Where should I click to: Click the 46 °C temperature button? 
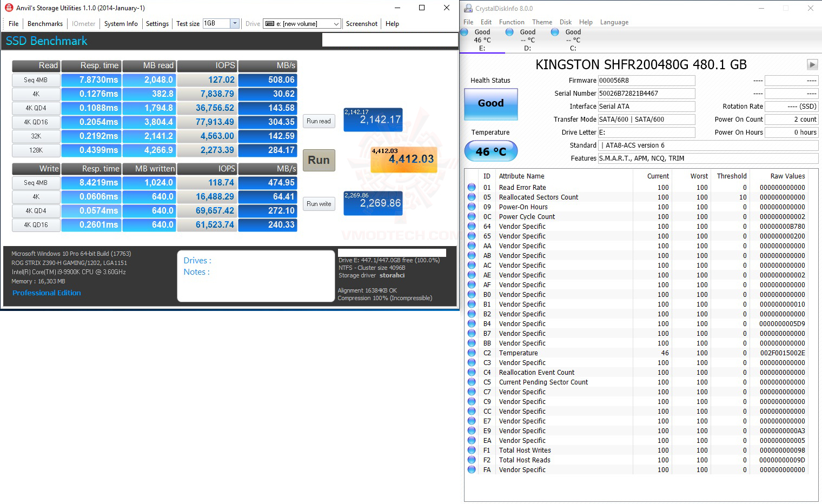(491, 151)
